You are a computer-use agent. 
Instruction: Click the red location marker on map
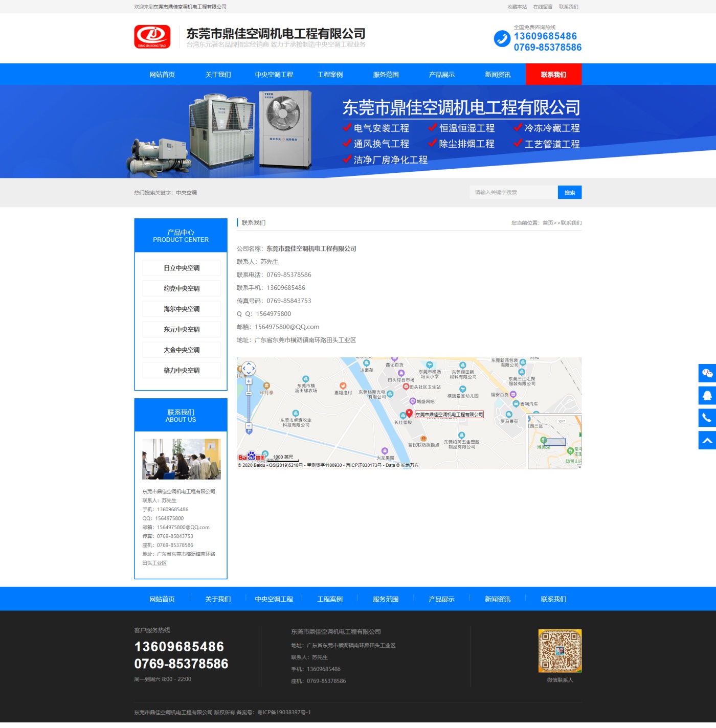coord(409,413)
